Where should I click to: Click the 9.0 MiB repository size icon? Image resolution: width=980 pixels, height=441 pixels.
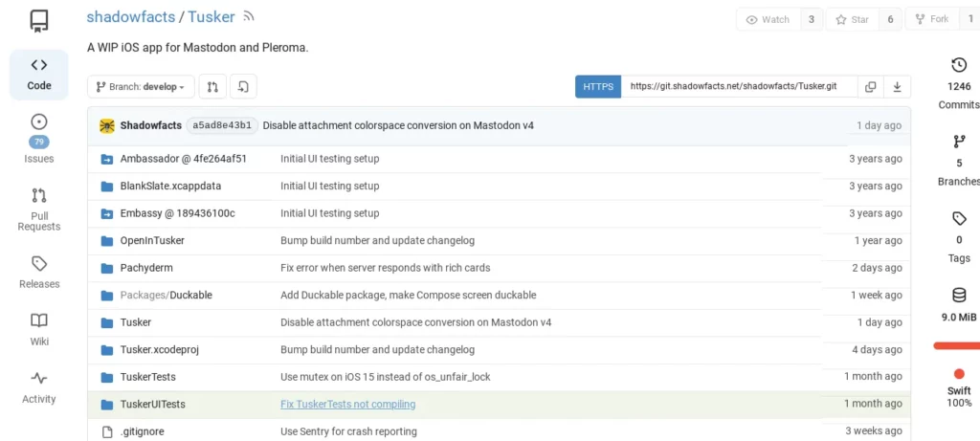pos(959,296)
